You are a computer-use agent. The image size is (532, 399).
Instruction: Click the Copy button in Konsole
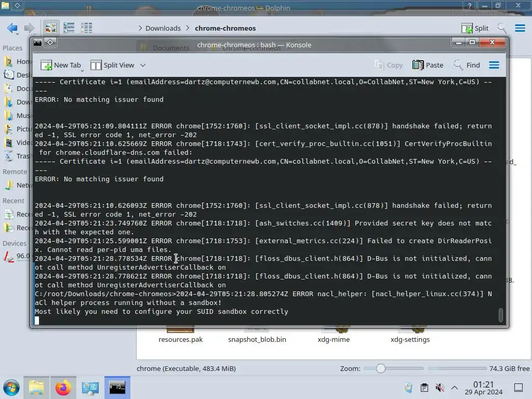point(389,65)
